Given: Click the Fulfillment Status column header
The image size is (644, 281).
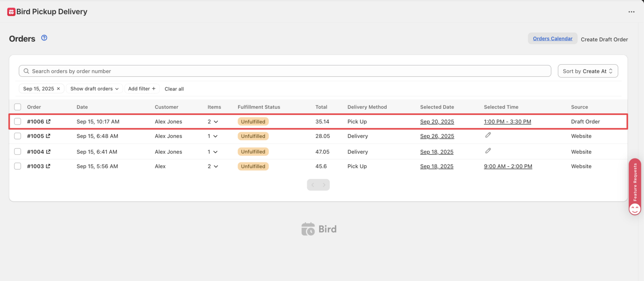Looking at the screenshot, I should pos(259,107).
